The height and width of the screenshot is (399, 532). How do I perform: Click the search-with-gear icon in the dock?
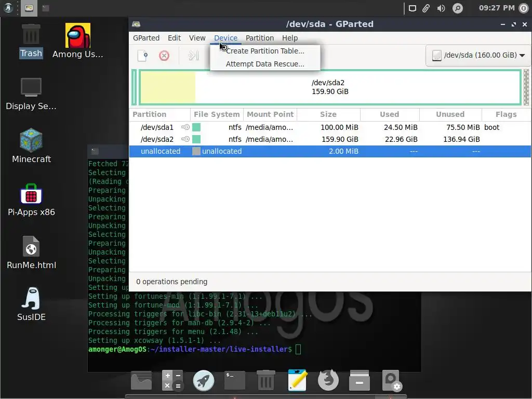[391, 380]
